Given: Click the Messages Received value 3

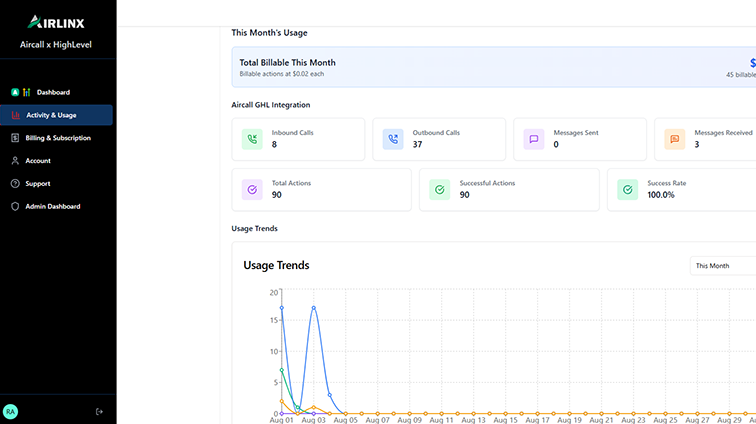Looking at the screenshot, I should [697, 144].
